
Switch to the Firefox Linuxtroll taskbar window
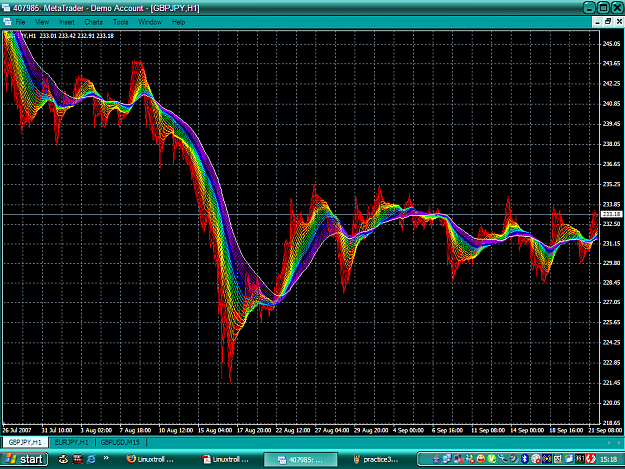tap(150, 459)
